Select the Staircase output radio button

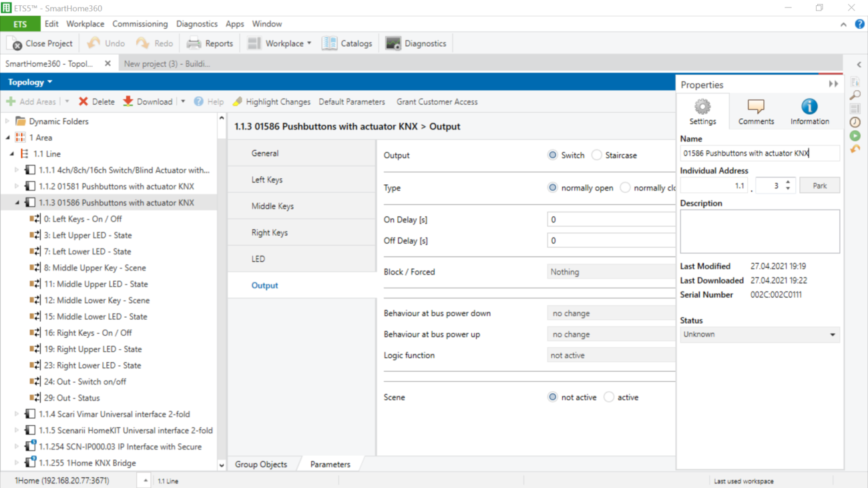pyautogui.click(x=597, y=155)
